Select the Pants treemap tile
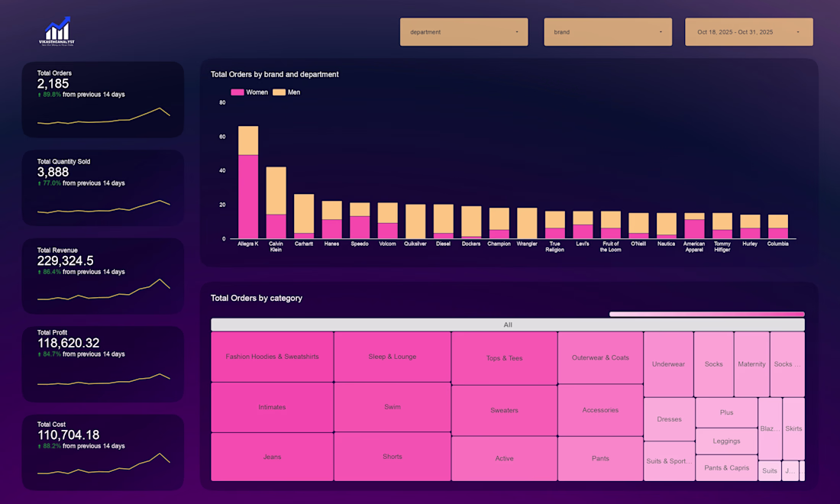Screen dimensions: 840x504 coord(600,458)
